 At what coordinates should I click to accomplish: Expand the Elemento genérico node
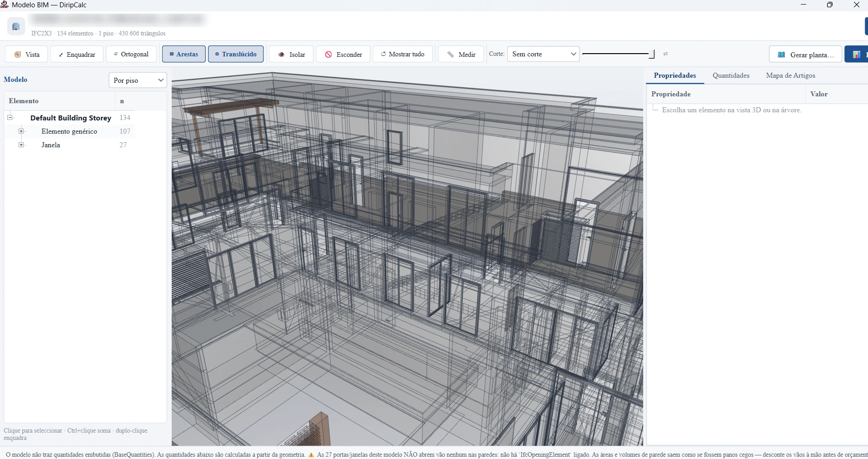(21, 131)
